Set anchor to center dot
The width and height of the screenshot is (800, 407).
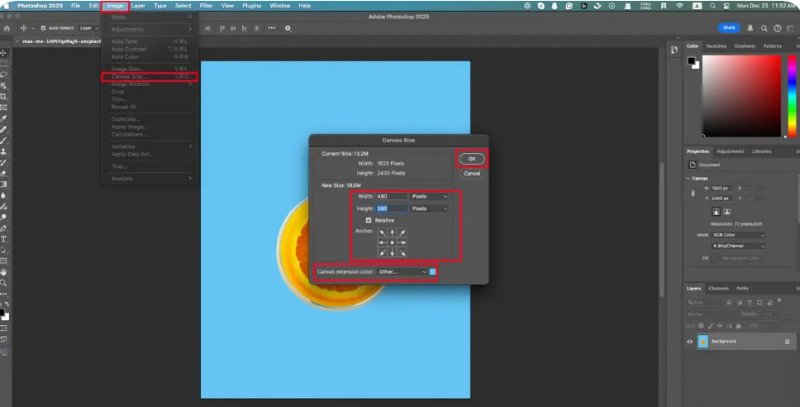click(x=392, y=243)
